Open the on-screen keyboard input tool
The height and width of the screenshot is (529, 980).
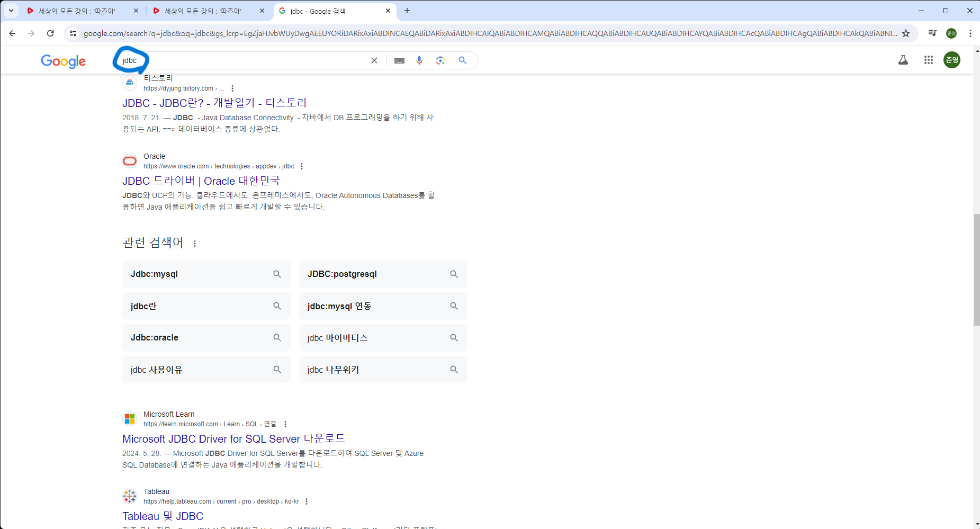coord(400,60)
